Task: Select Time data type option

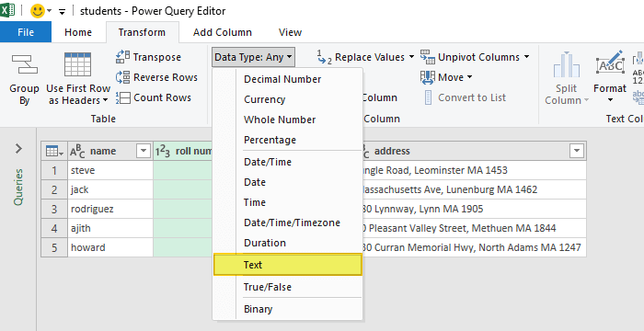Action: pyautogui.click(x=287, y=202)
